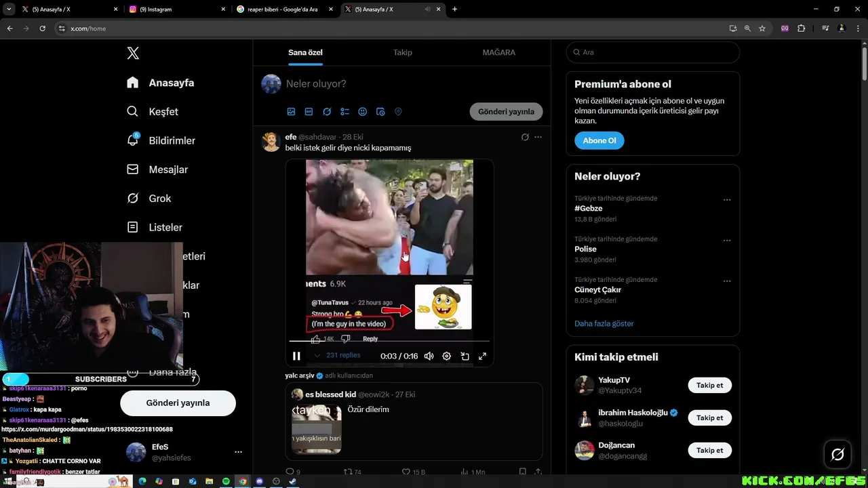Screen dimensions: 868x488
Task: Click Daha fazla göster under trends
Action: click(x=604, y=323)
